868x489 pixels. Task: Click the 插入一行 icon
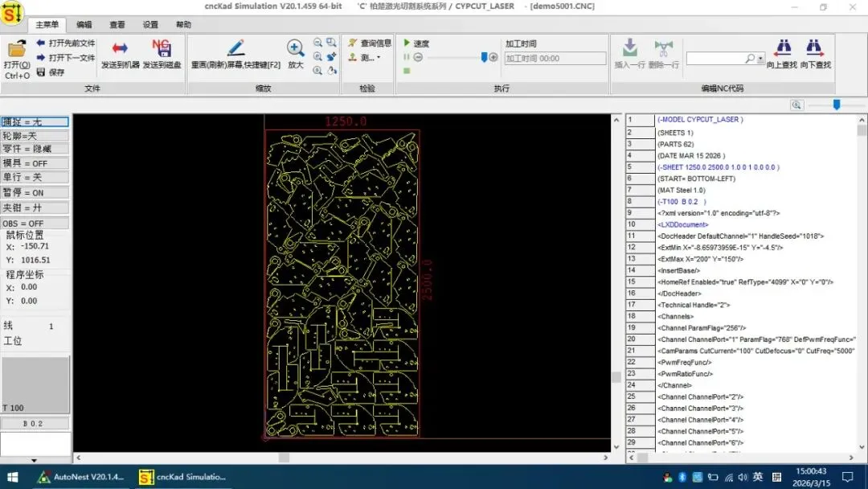[629, 47]
